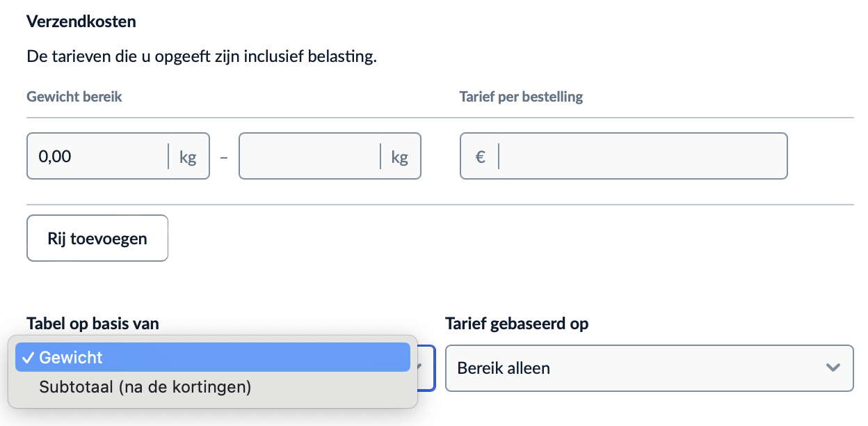Click the "Tabel op basis van" label

pos(93,324)
